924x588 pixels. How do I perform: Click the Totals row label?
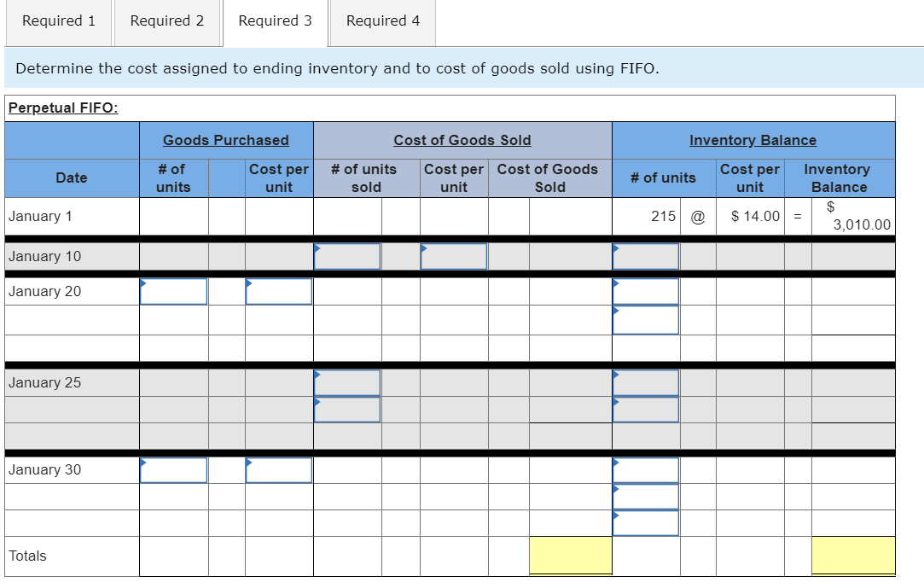[27, 556]
